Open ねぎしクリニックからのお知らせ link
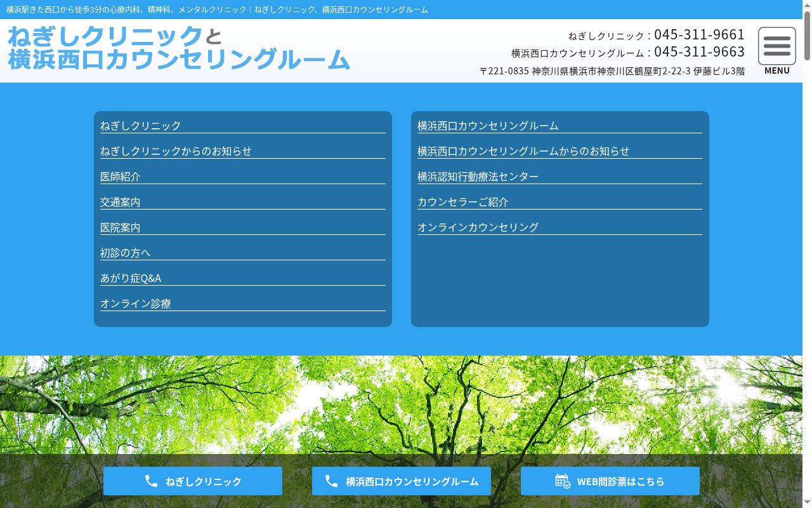 pos(243,151)
